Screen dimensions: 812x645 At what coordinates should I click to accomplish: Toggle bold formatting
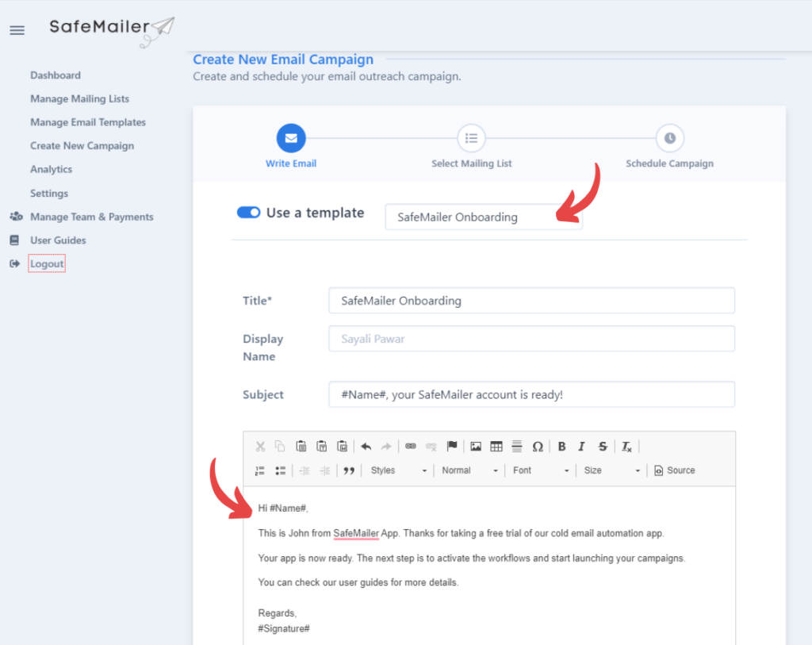[561, 446]
